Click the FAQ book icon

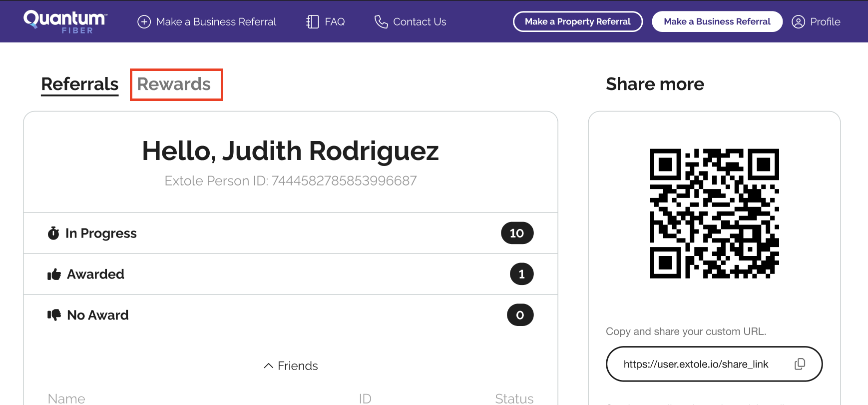313,22
